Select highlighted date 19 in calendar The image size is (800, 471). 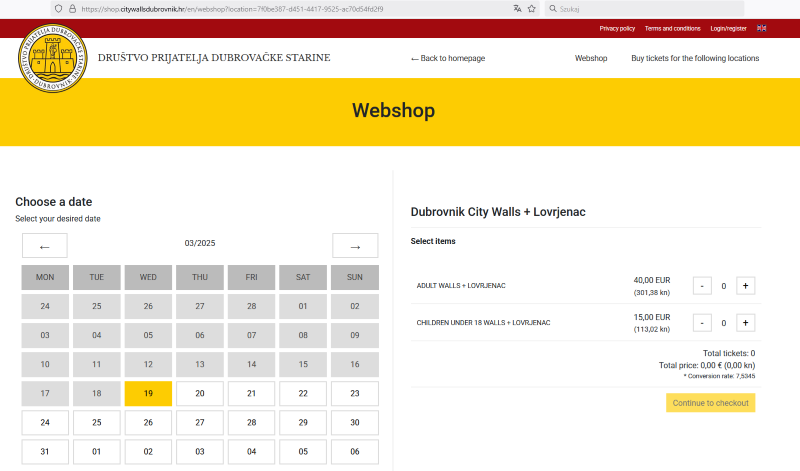[x=148, y=394]
